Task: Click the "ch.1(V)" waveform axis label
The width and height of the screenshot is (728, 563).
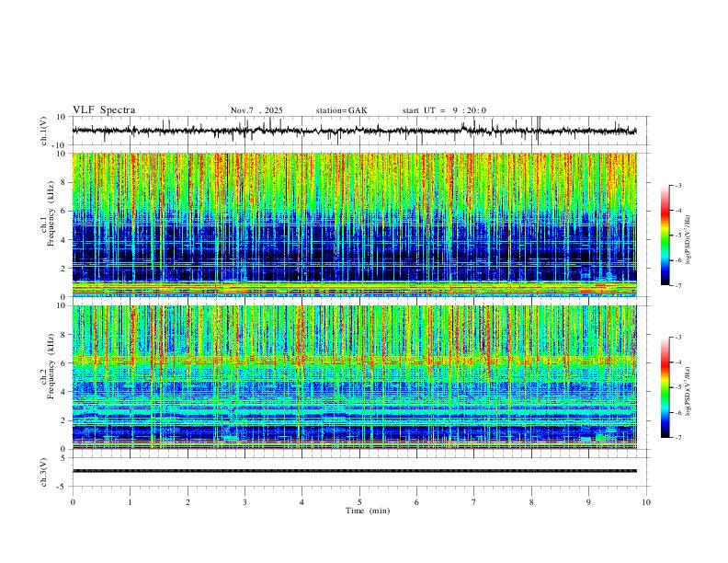Action: [44, 131]
